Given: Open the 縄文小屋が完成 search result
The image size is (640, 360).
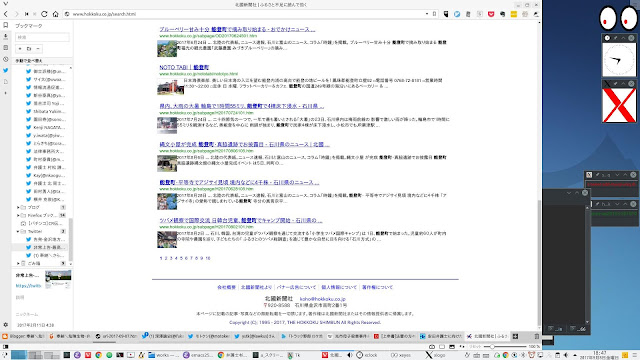Looking at the screenshot, I should click(244, 144).
